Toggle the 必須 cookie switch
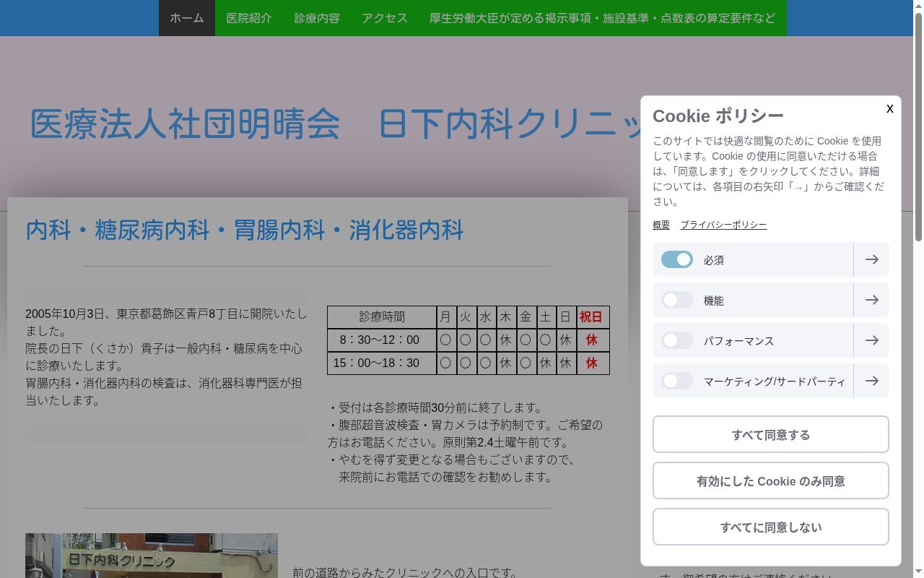Viewport: 924px width, 578px height. [677, 259]
